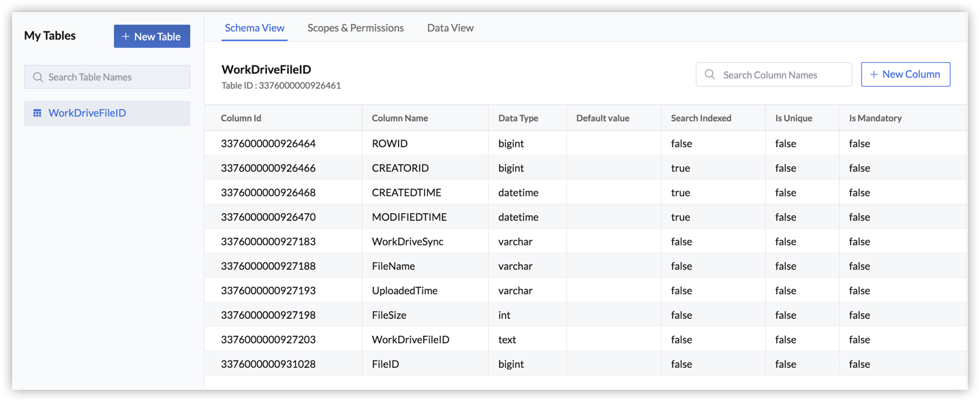Open the Scopes & Permissions tab
Screen dimensions: 980x402
click(356, 28)
